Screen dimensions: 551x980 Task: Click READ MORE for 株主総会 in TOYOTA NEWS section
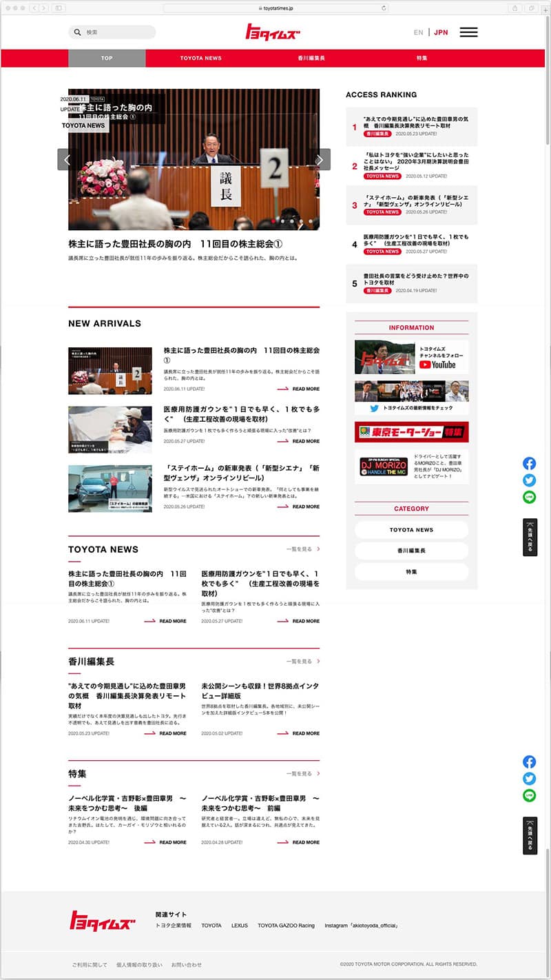[165, 621]
